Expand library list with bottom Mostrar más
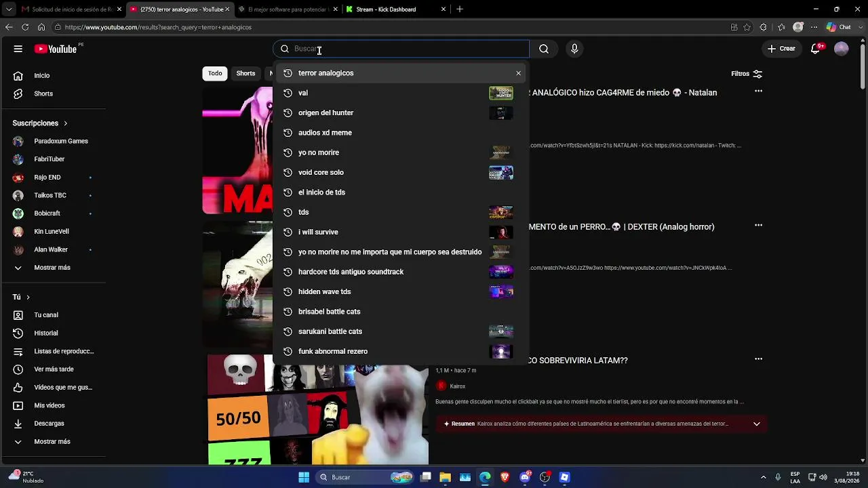The height and width of the screenshot is (488, 868). [53, 442]
